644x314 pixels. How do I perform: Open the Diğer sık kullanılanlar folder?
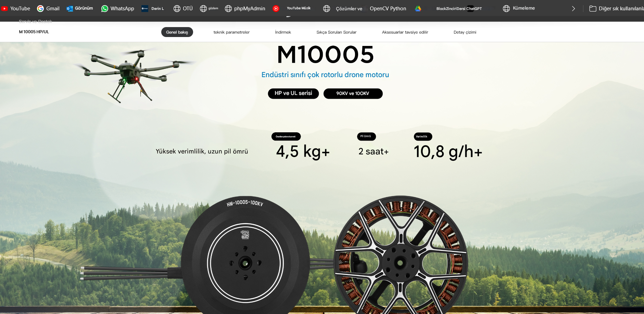(616, 9)
